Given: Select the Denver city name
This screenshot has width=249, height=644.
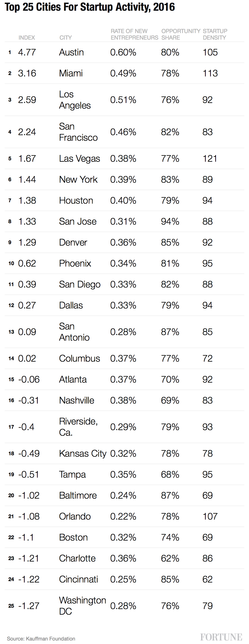Looking at the screenshot, I should [73, 242].
